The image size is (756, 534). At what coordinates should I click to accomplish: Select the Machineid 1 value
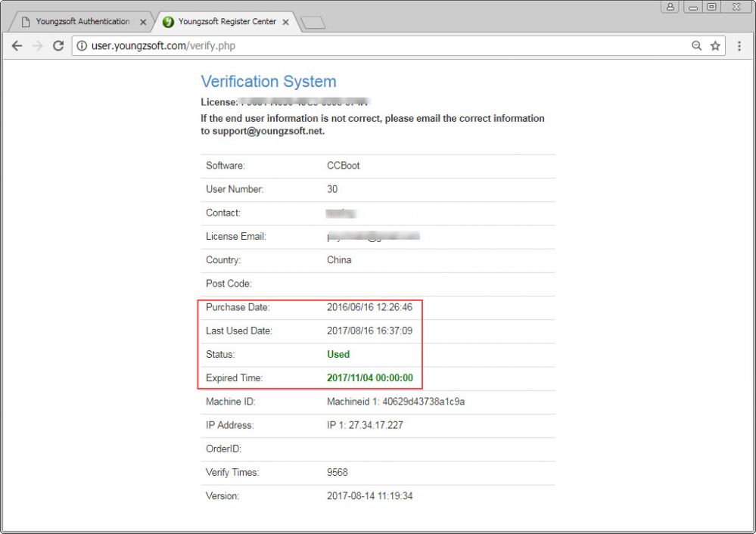(x=396, y=402)
